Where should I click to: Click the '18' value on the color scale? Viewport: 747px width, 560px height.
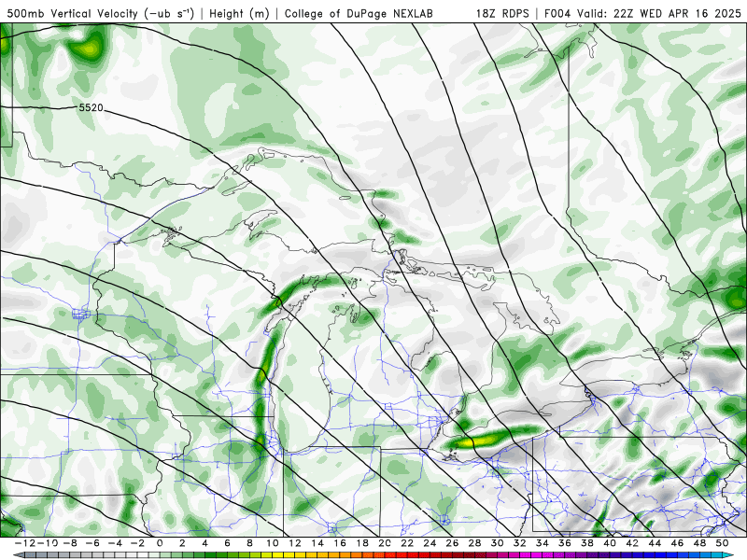(362, 543)
